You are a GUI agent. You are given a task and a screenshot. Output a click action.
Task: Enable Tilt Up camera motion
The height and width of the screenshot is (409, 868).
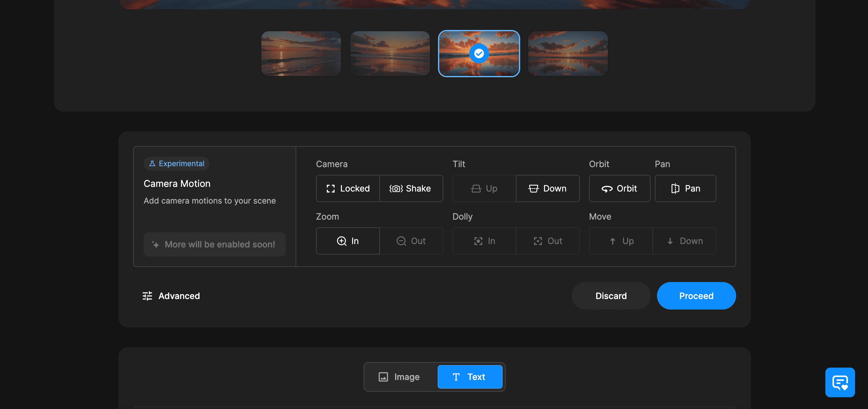[484, 188]
